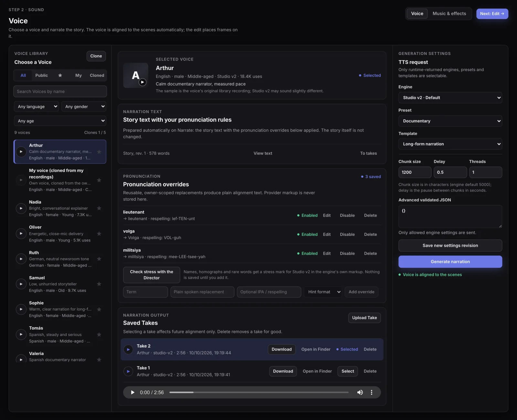Select the Voice tab at top
This screenshot has width=517, height=420.
(x=417, y=14)
